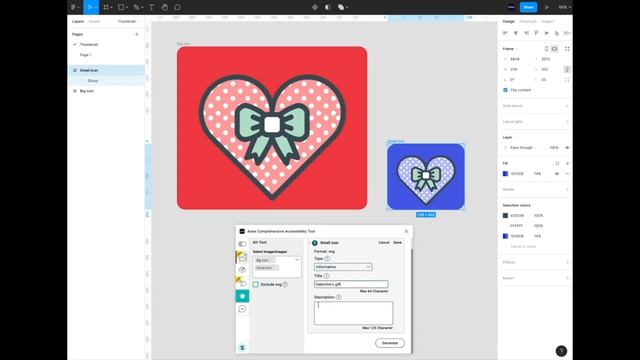
Task: Click the Independent corners icon
Action: (x=567, y=80)
